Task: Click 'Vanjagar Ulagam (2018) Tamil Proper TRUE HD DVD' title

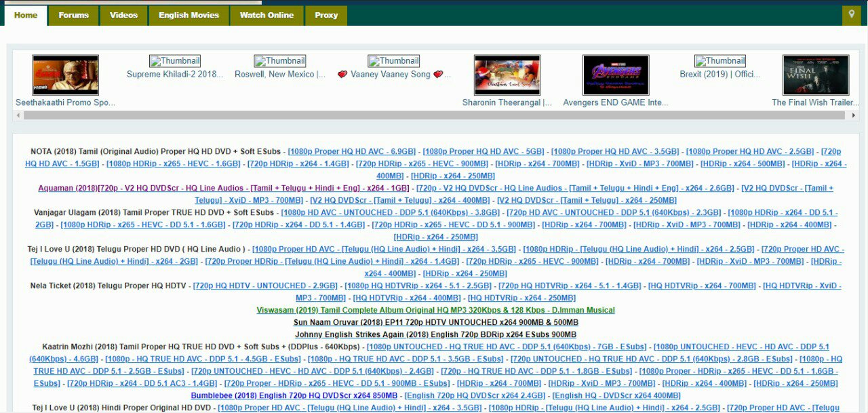Action: pos(154,213)
